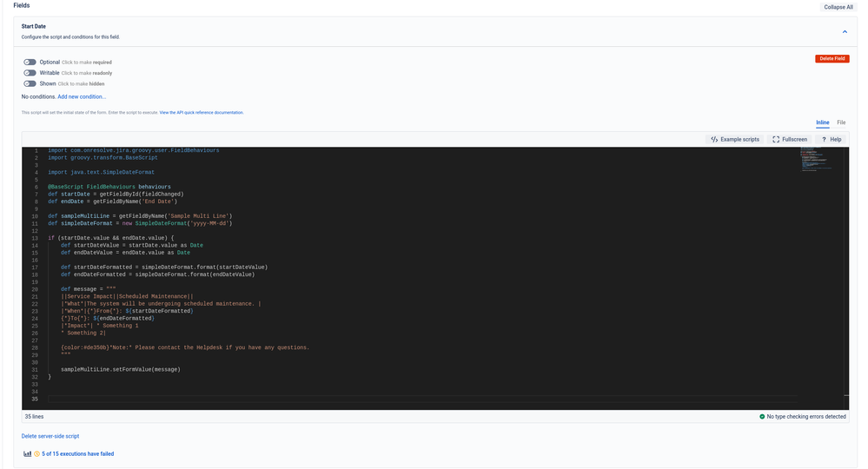Click the def endDate = getFieldByName line

(x=112, y=201)
